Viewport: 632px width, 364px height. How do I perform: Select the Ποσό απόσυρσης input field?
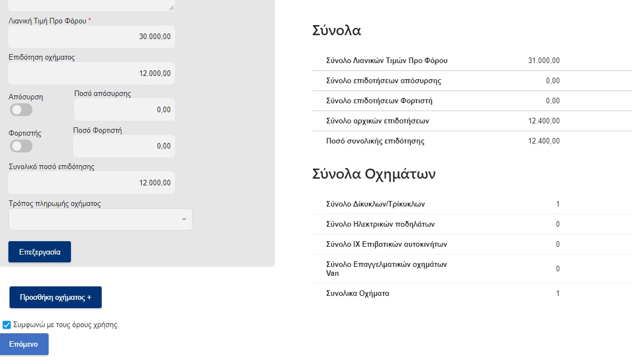[124, 110]
